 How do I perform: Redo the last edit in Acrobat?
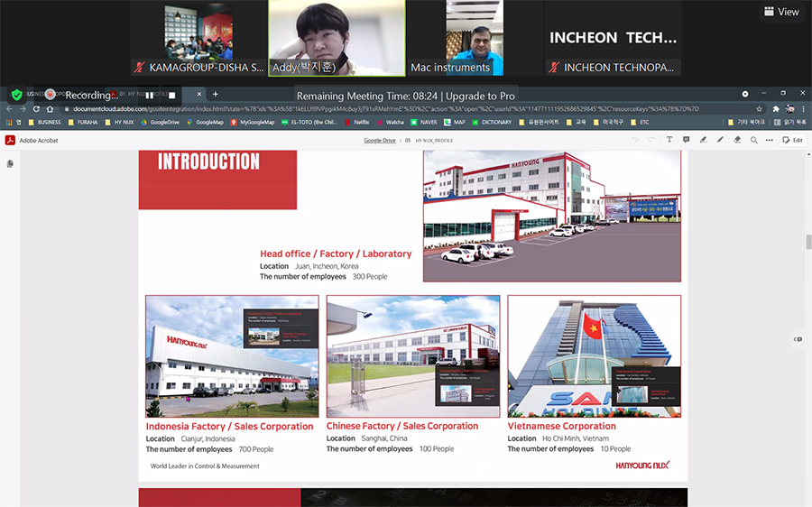point(652,140)
